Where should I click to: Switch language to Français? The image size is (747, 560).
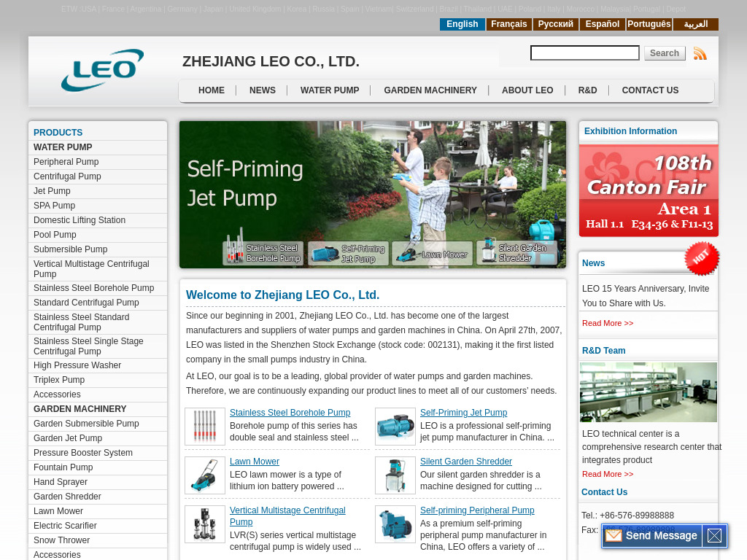[x=508, y=24]
